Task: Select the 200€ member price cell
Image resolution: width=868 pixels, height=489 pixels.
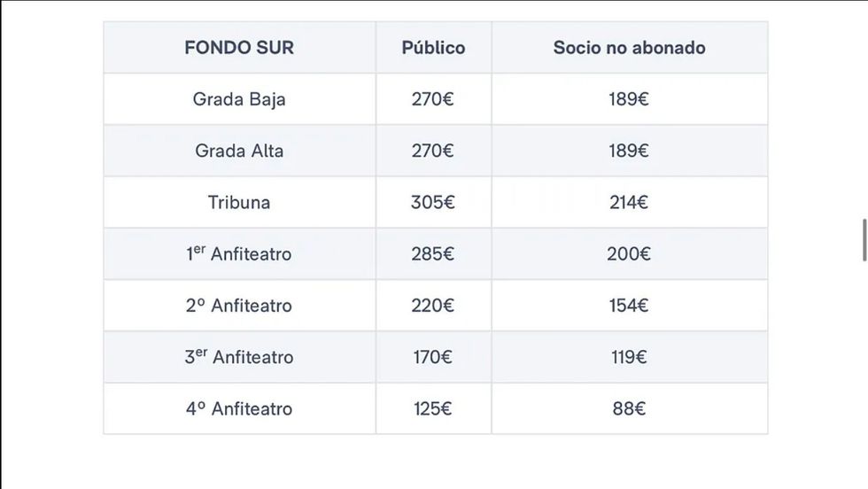Action: point(629,254)
